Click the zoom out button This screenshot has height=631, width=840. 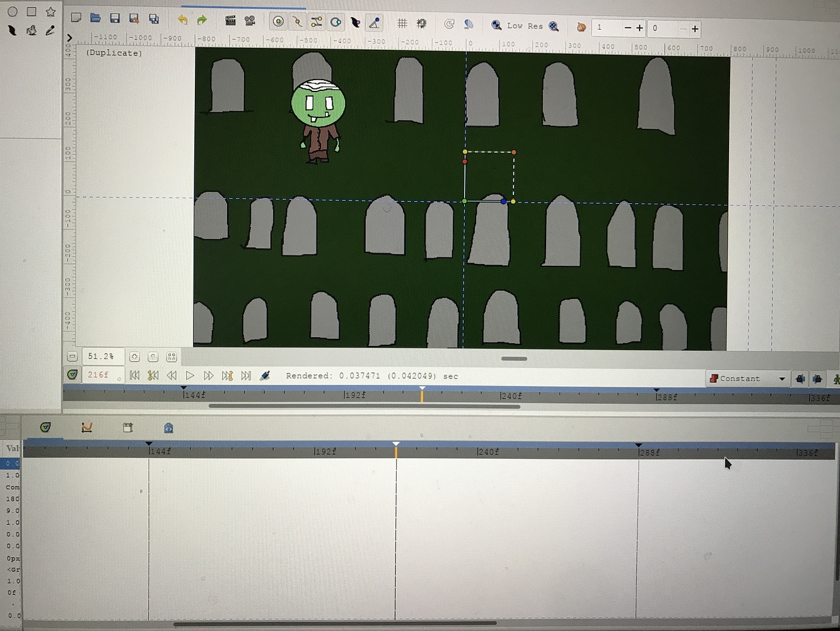click(72, 357)
